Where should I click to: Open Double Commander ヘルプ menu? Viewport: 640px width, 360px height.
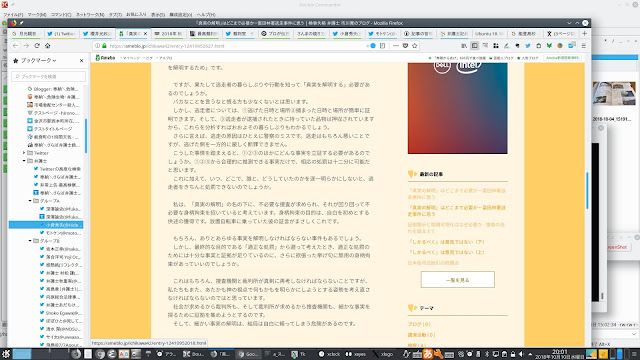point(206,15)
